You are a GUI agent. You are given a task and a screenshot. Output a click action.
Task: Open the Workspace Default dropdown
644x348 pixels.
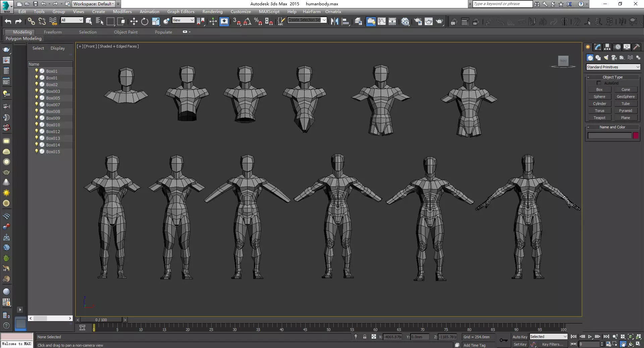[94, 4]
